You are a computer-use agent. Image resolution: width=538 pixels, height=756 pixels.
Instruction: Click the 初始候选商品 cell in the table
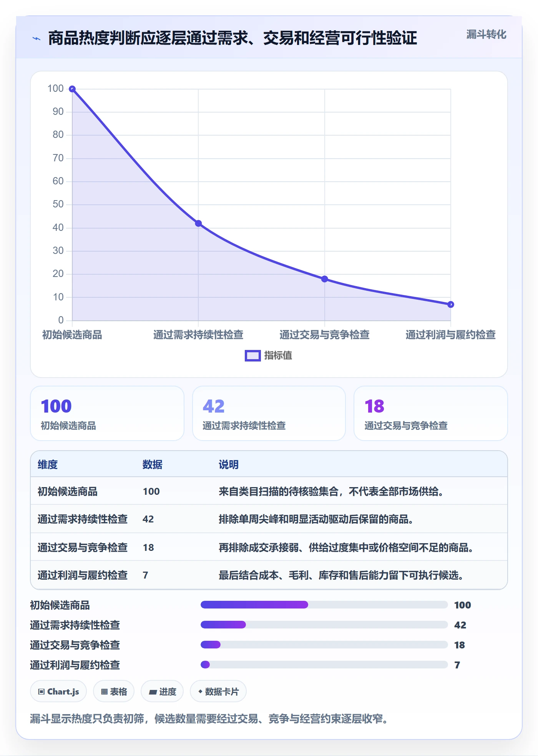tap(68, 492)
